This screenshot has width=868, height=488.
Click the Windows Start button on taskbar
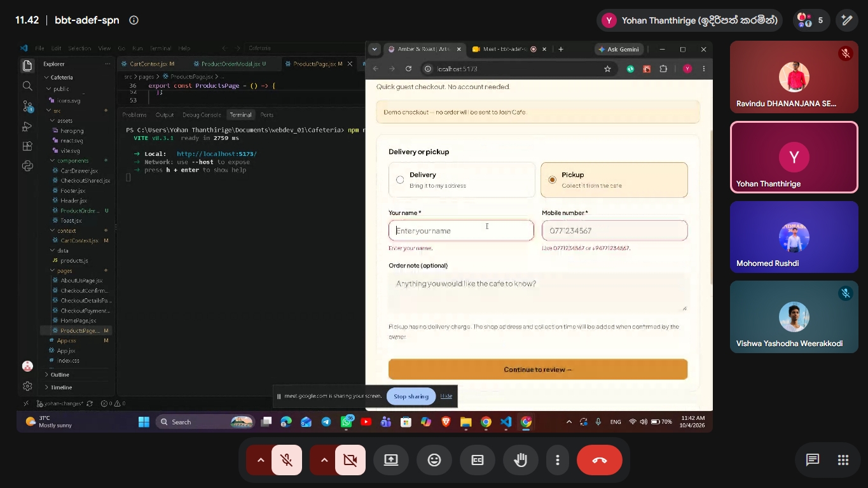(x=144, y=422)
